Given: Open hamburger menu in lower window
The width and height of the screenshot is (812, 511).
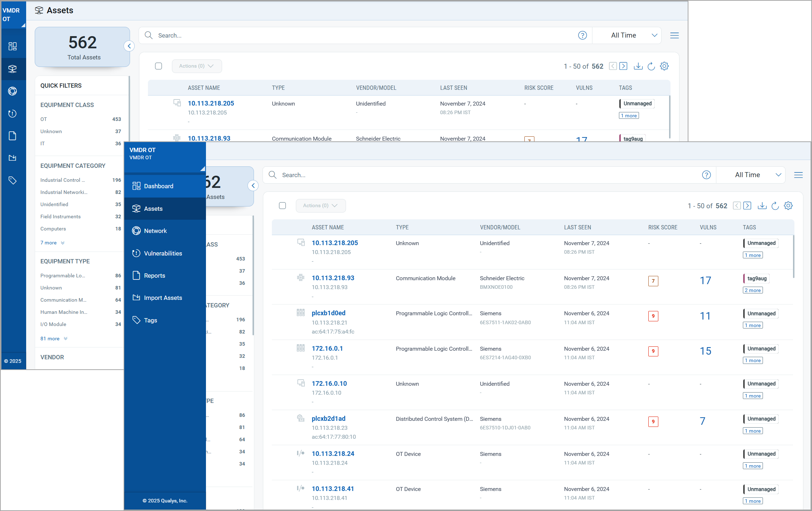Looking at the screenshot, I should click(x=798, y=175).
